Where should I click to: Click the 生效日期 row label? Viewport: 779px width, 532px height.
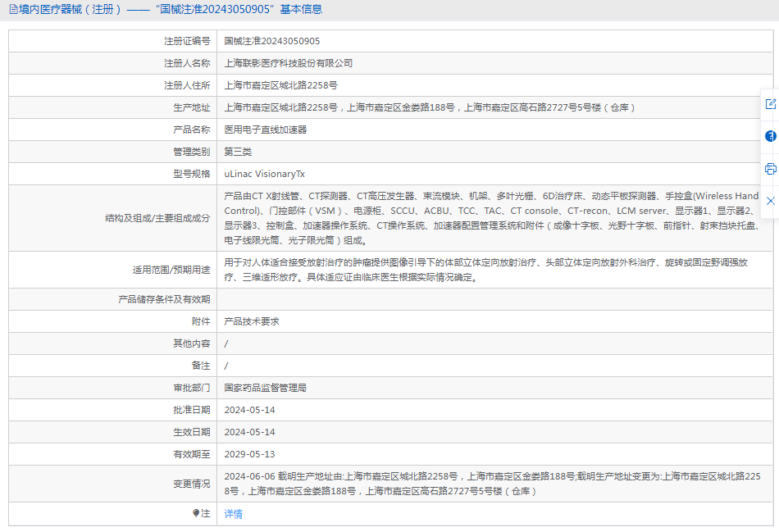[191, 432]
